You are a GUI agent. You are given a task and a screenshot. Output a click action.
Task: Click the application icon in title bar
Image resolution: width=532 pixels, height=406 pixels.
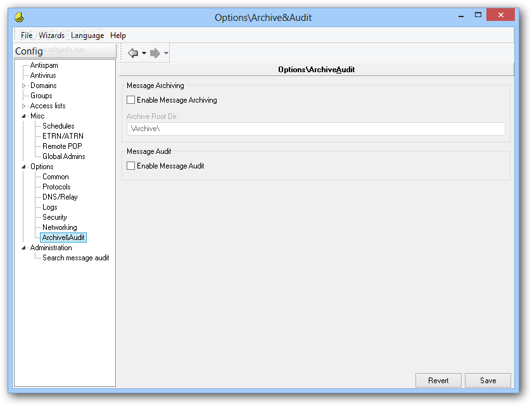(20, 17)
